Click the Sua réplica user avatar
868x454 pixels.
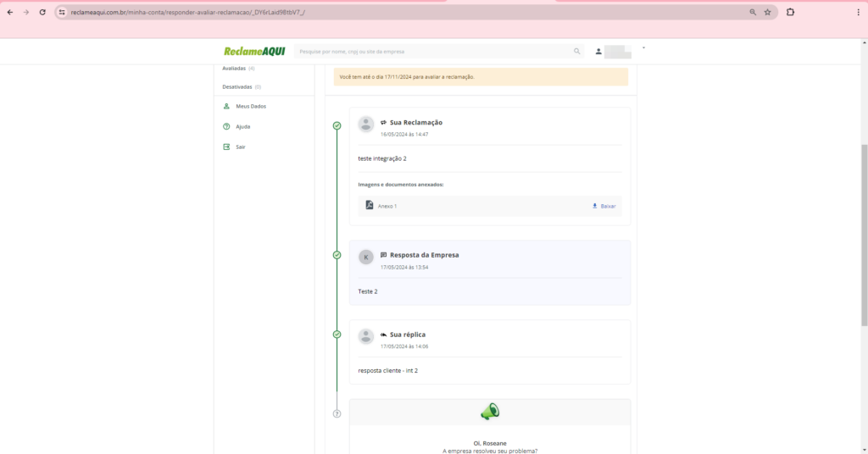366,336
